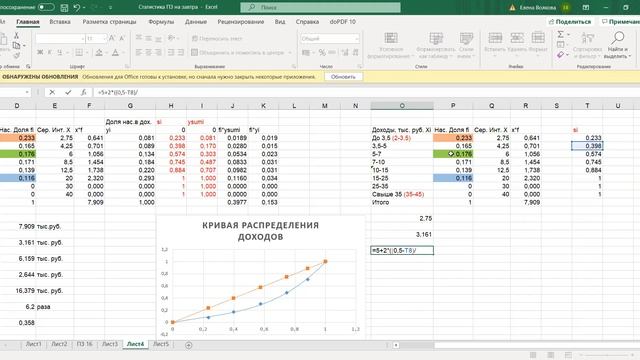Open the font name dropdown
640x360 pixels.
pos(83,39)
